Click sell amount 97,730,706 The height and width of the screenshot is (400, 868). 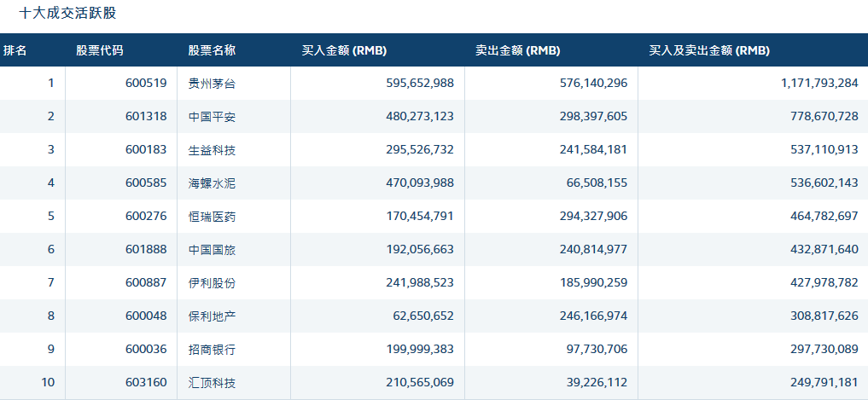point(597,349)
